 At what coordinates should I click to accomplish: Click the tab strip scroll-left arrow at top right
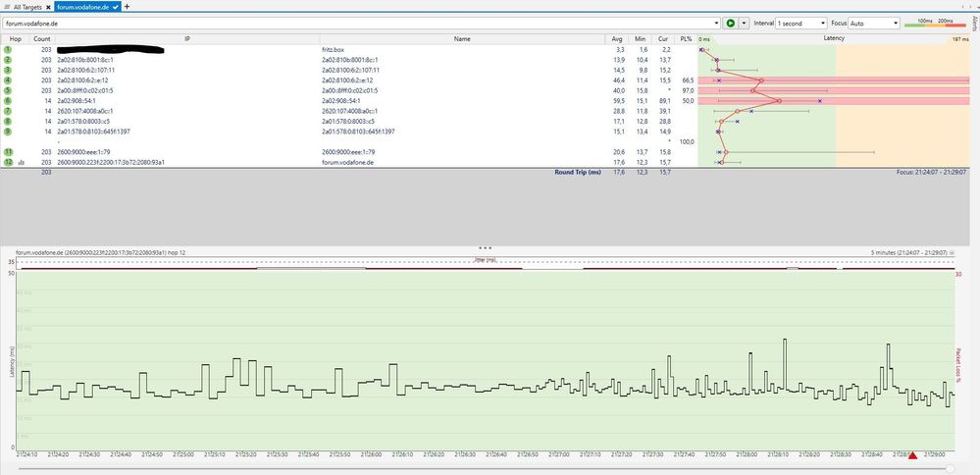tap(963, 6)
